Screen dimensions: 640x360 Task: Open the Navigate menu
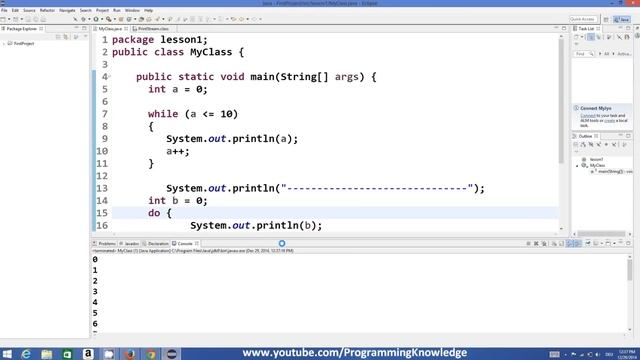[x=67, y=10]
